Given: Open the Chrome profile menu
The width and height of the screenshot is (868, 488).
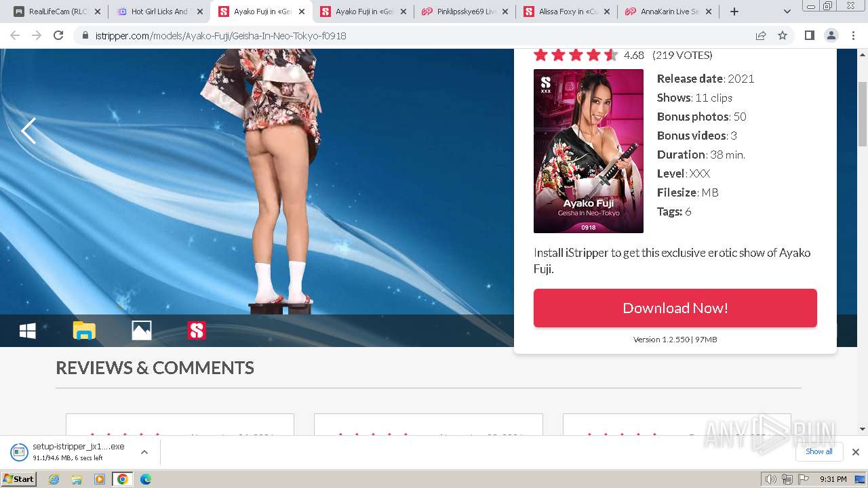Looking at the screenshot, I should [x=831, y=35].
